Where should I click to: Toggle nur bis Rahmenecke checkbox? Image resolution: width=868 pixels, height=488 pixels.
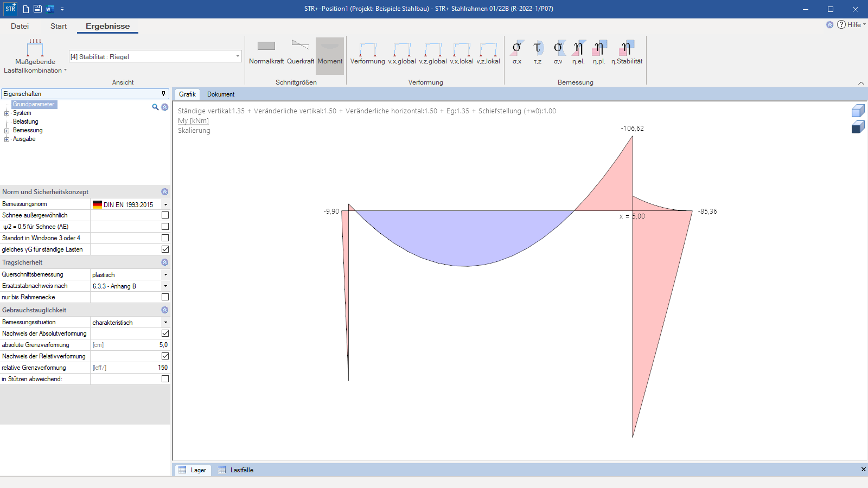click(165, 297)
